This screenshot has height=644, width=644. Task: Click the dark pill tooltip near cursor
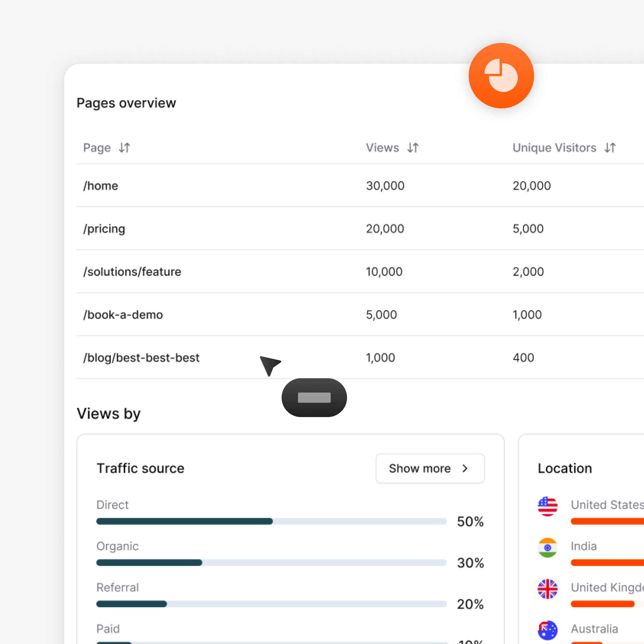pos(314,398)
